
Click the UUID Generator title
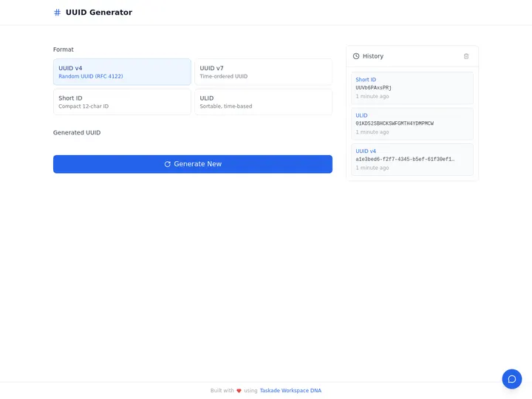[x=99, y=13]
